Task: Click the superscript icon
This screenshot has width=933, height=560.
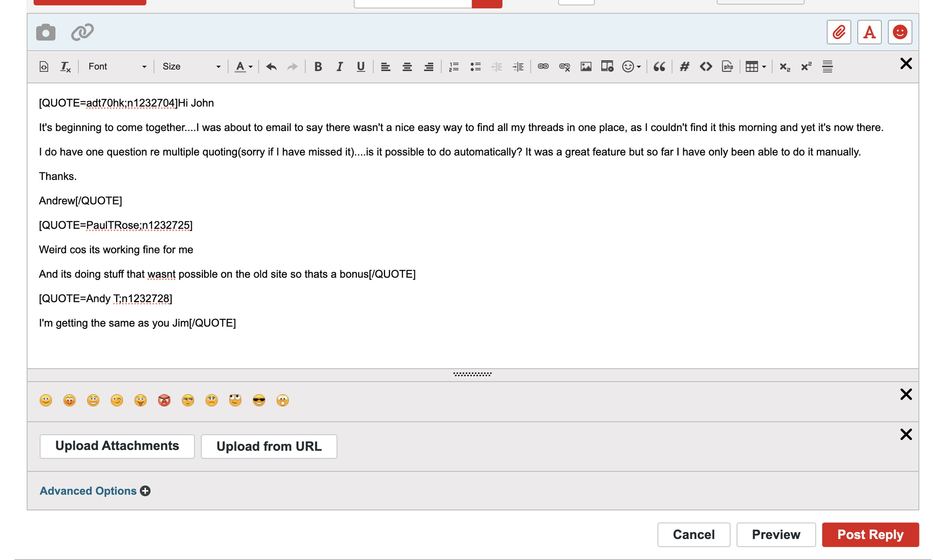Action: tap(806, 67)
